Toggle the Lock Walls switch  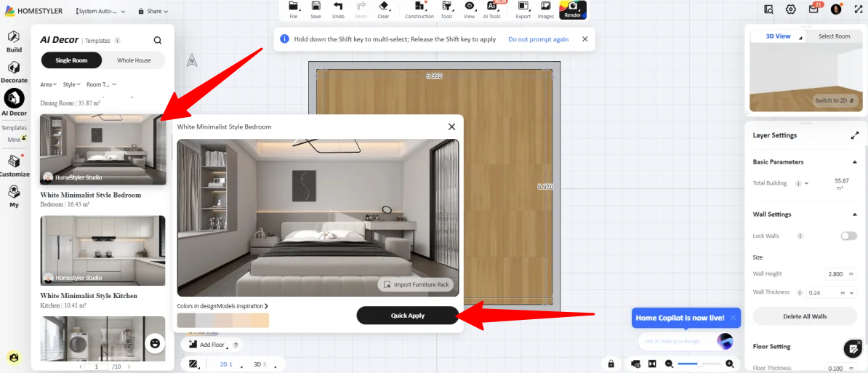click(848, 236)
